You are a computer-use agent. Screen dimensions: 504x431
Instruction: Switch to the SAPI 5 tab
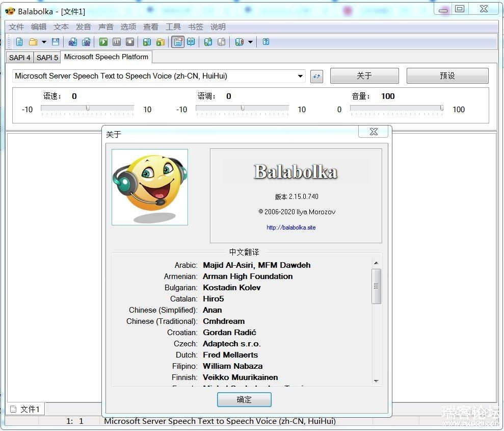pyautogui.click(x=47, y=58)
